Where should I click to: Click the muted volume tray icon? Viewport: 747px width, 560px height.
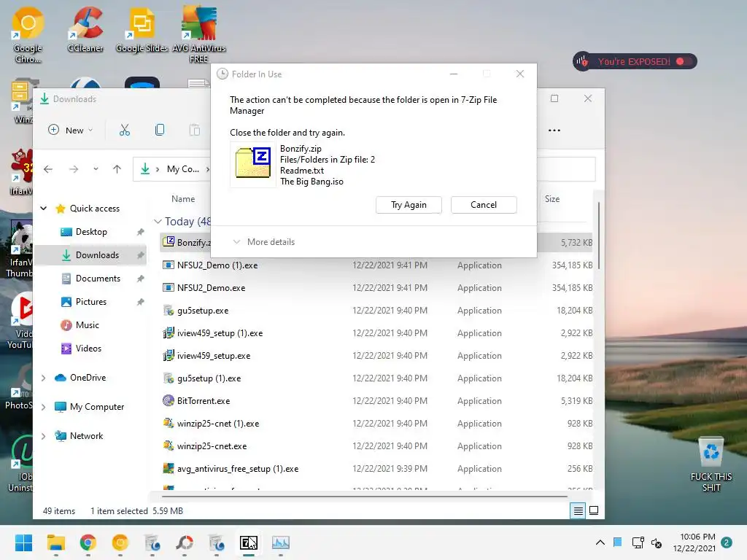657,542
